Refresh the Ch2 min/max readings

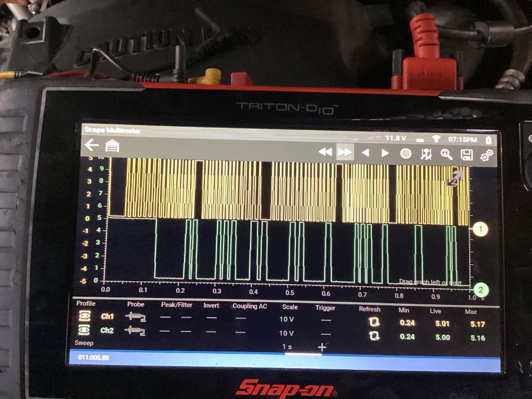tap(374, 336)
